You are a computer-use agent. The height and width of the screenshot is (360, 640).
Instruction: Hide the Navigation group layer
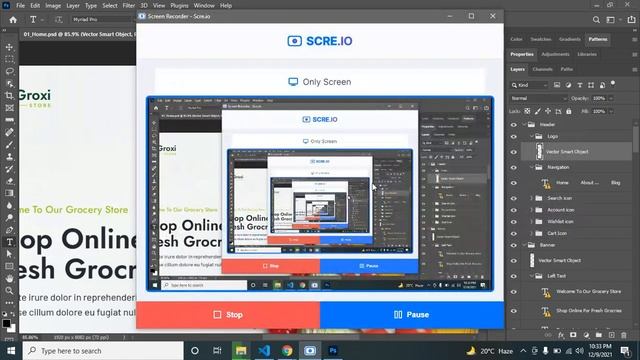click(513, 167)
